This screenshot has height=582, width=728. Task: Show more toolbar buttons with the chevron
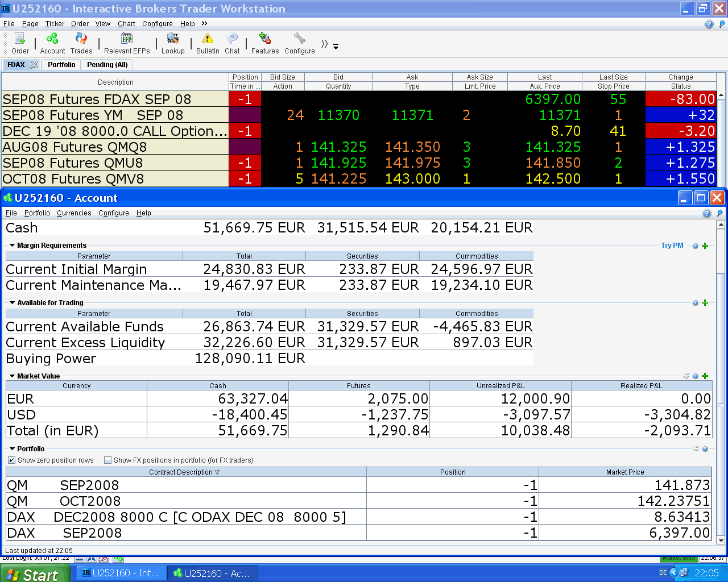324,44
